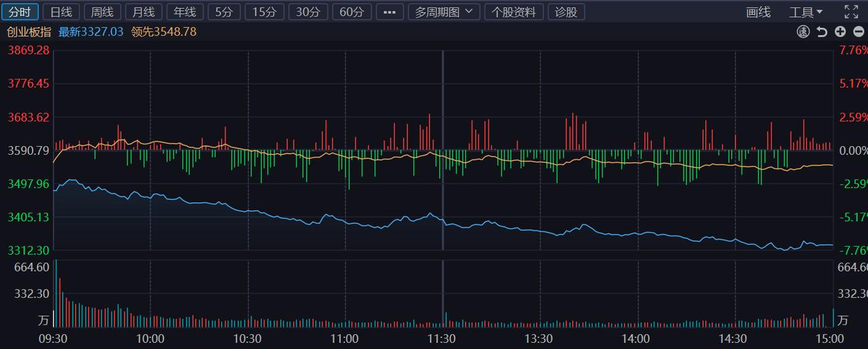Image resolution: width=868 pixels, height=349 pixels.
Task: Click the 11:30 time axis label
Action: coord(442,338)
